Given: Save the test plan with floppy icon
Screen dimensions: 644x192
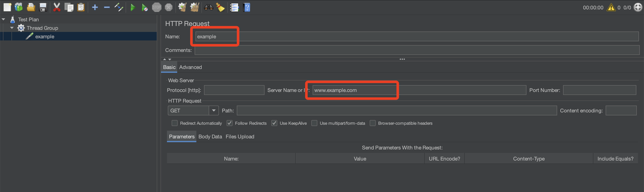Looking at the screenshot, I should [43, 7].
